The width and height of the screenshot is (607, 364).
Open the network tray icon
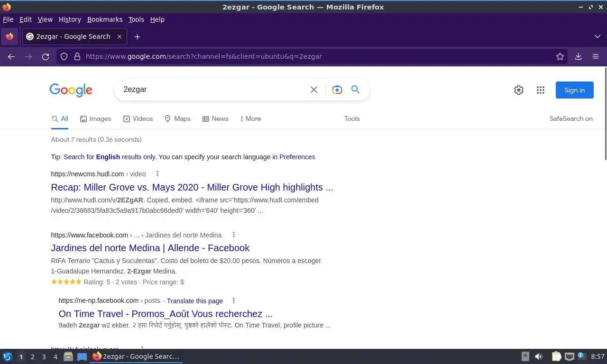click(x=569, y=356)
